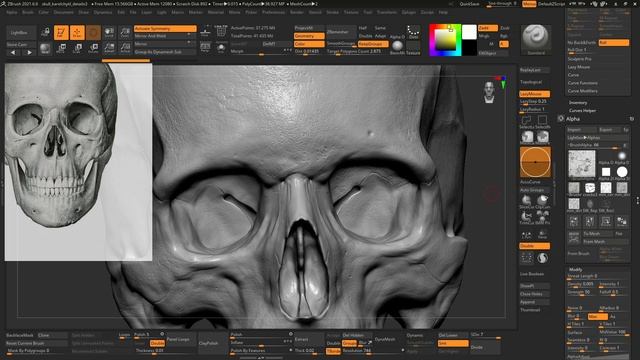Select the TrimCurve brush icon
Viewport: 640px width, 360px height.
527,216
